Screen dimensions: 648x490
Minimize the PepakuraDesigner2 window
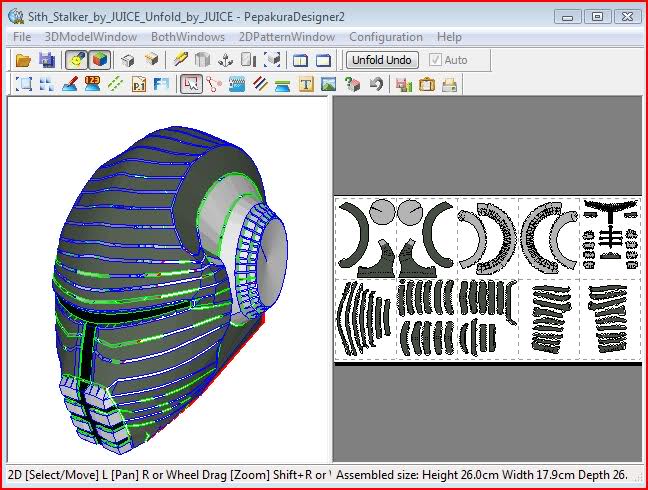pos(567,17)
